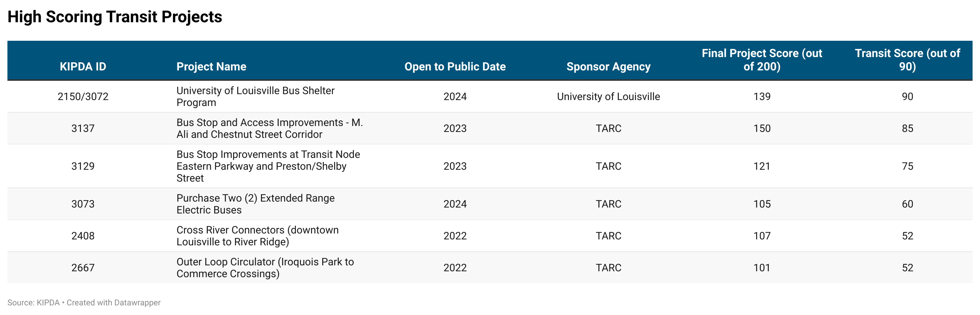This screenshot has height=315, width=980.
Task: Select the University of Louisville sponsor cell
Action: click(608, 96)
